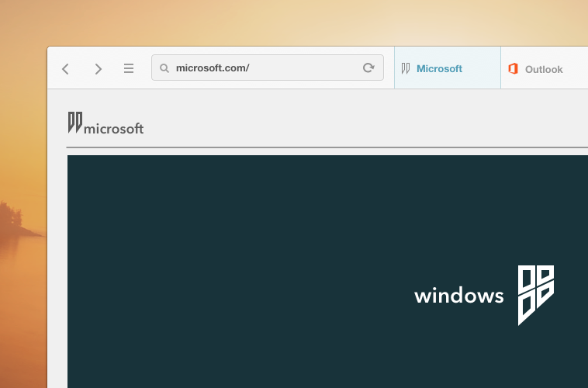Click the Outlook tab Office icon
The image size is (588, 388).
(x=513, y=68)
